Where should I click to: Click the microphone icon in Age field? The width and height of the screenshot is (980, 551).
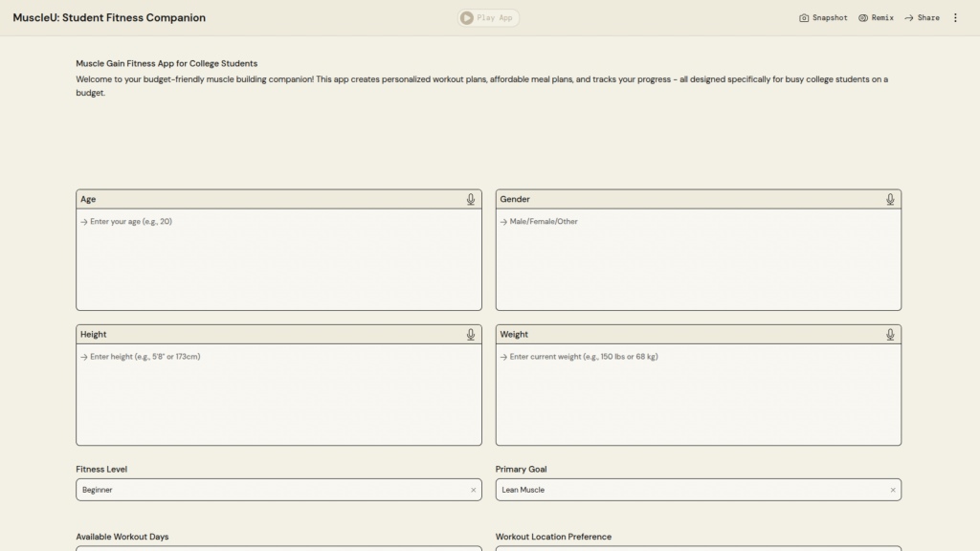(x=471, y=199)
